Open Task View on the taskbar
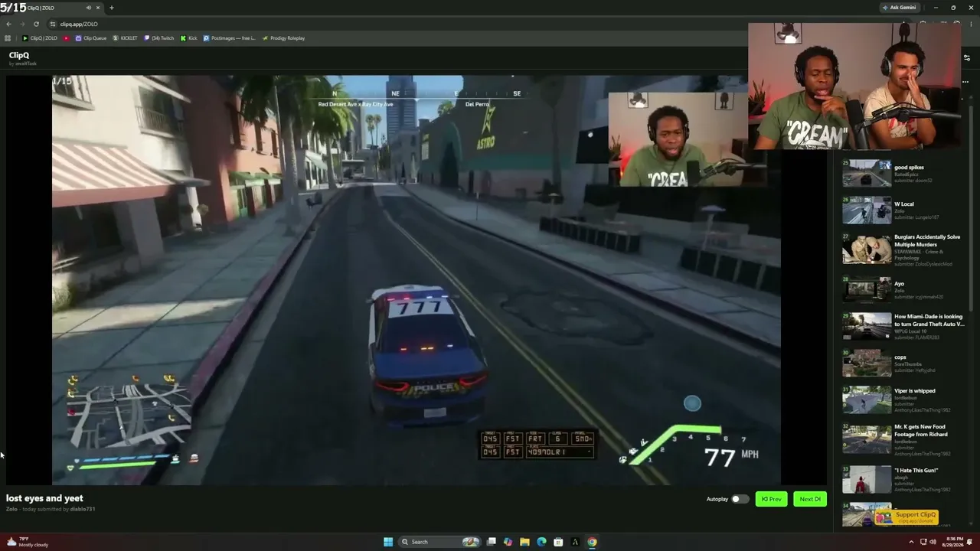Screen dimensions: 980x551 (492, 542)
